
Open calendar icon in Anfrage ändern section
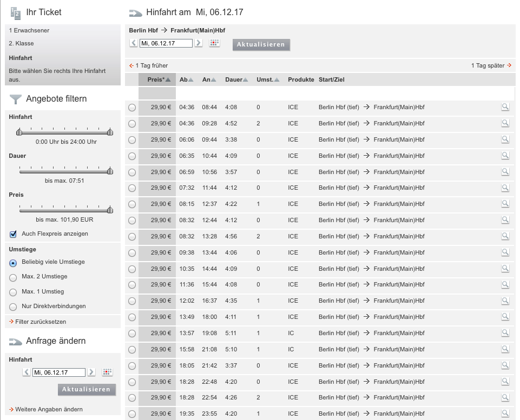point(107,372)
